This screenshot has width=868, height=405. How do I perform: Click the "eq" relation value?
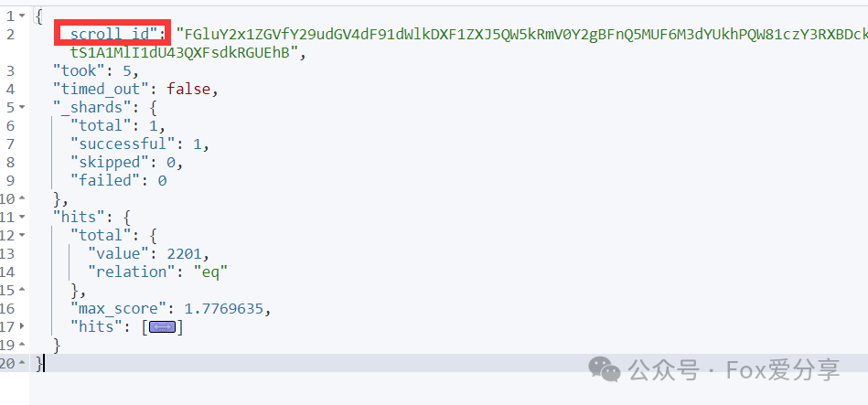coord(210,272)
